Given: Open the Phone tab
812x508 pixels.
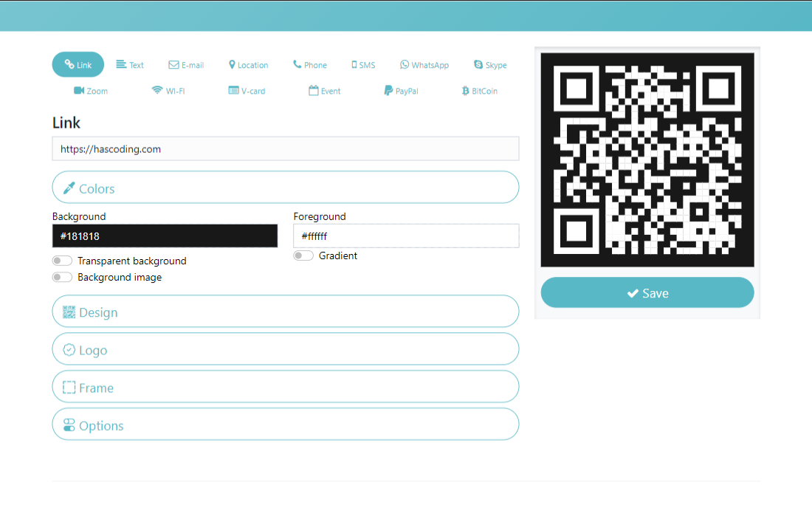Looking at the screenshot, I should tap(310, 65).
